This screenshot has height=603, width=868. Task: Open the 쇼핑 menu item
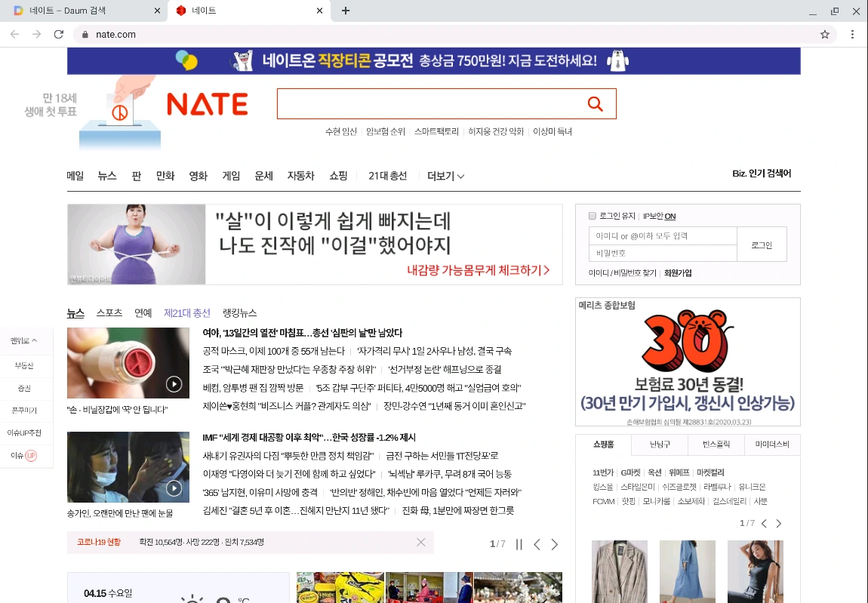[338, 176]
